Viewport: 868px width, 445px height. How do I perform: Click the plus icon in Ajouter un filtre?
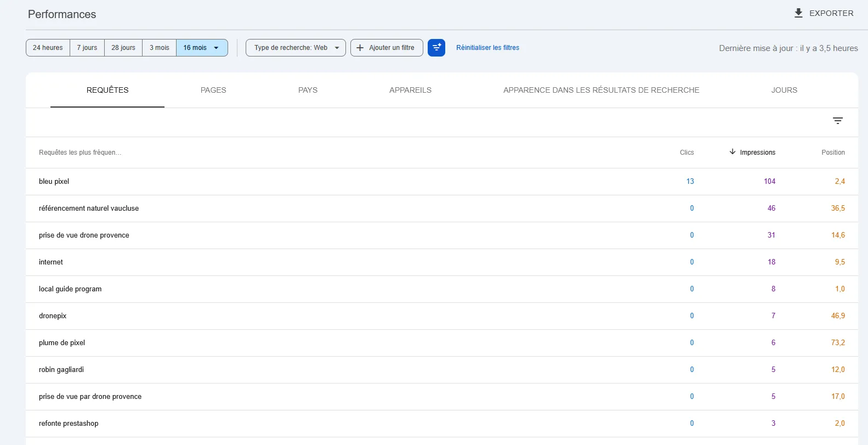tap(360, 48)
